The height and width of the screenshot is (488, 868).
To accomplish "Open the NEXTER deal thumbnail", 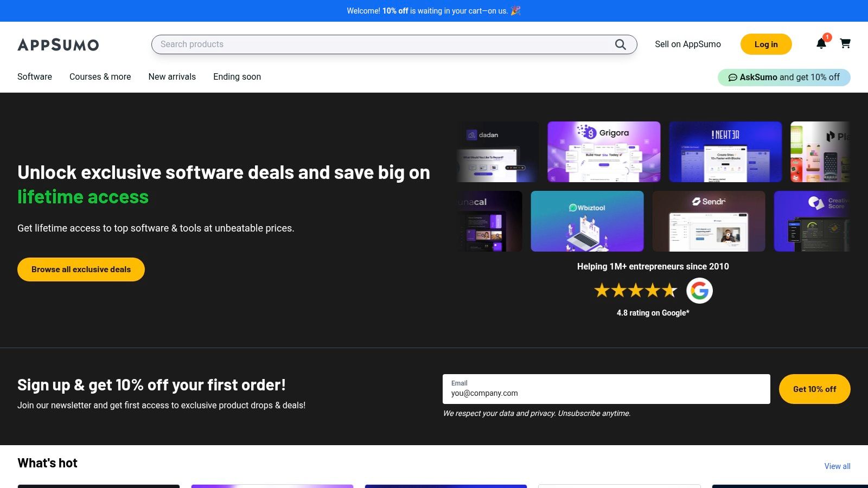I will [x=725, y=152].
